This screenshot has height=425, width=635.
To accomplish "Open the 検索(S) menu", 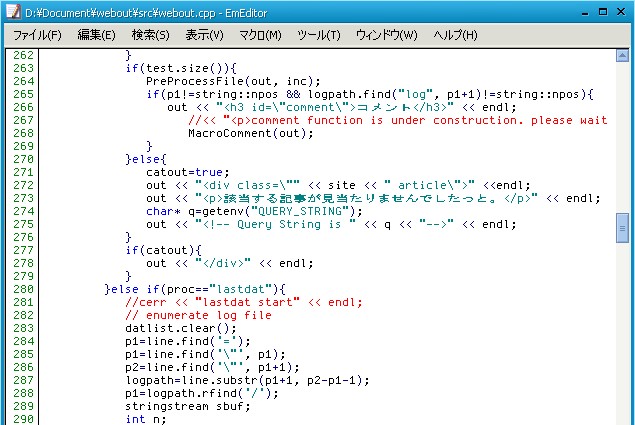I will coord(151,35).
